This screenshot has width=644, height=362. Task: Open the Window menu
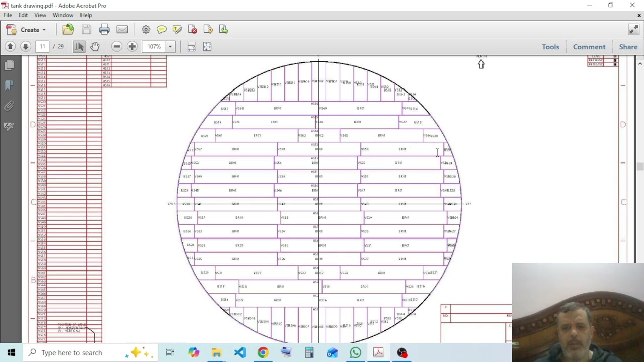pos(63,15)
